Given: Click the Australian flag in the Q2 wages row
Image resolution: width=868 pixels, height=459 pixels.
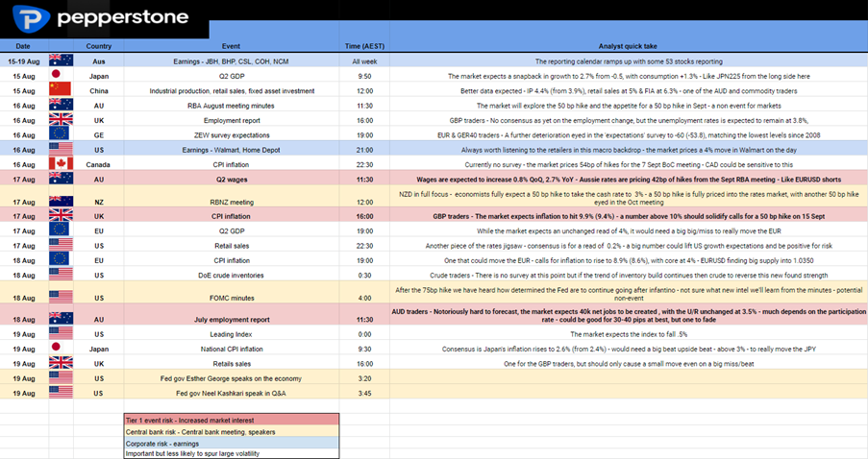Looking at the screenshot, I should pyautogui.click(x=61, y=178).
